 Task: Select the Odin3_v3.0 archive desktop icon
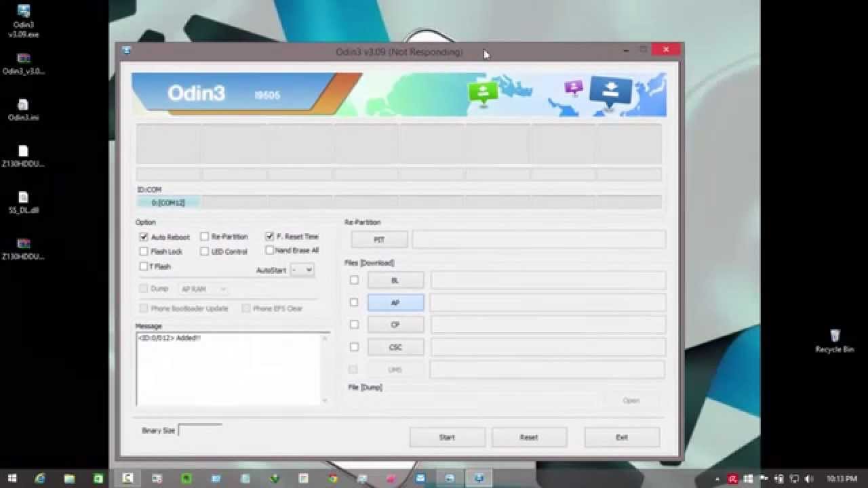coord(23,64)
